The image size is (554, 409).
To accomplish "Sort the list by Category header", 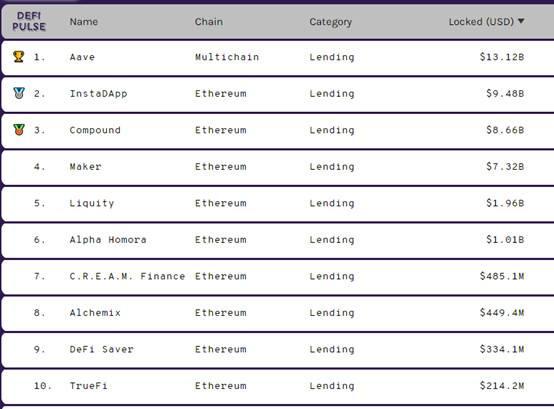I will (331, 22).
